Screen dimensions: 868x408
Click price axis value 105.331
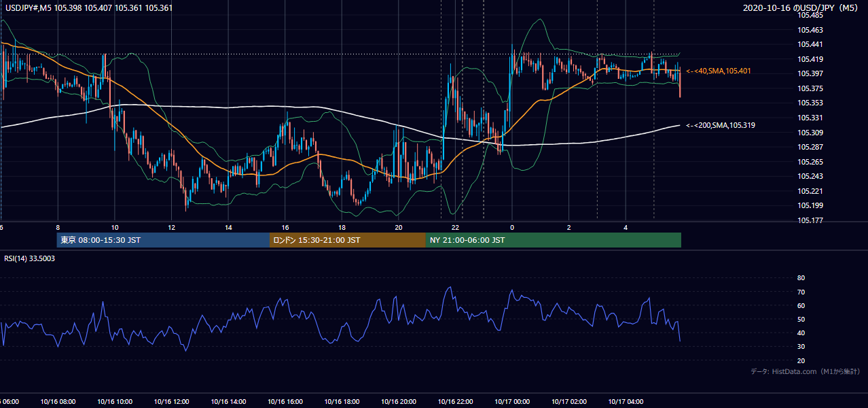[x=810, y=118]
